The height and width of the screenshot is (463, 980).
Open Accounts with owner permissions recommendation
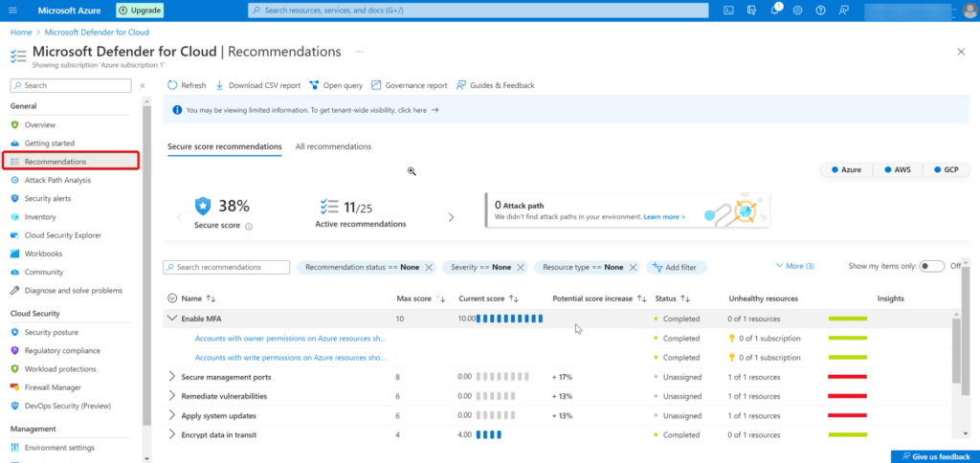(290, 339)
